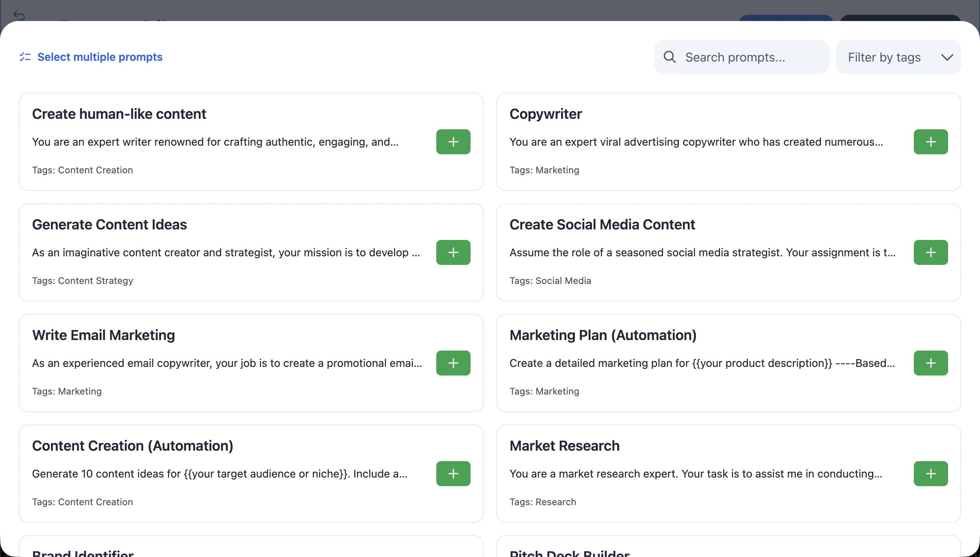
Task: Open the Filter by tags dropdown
Action: pyautogui.click(x=898, y=57)
